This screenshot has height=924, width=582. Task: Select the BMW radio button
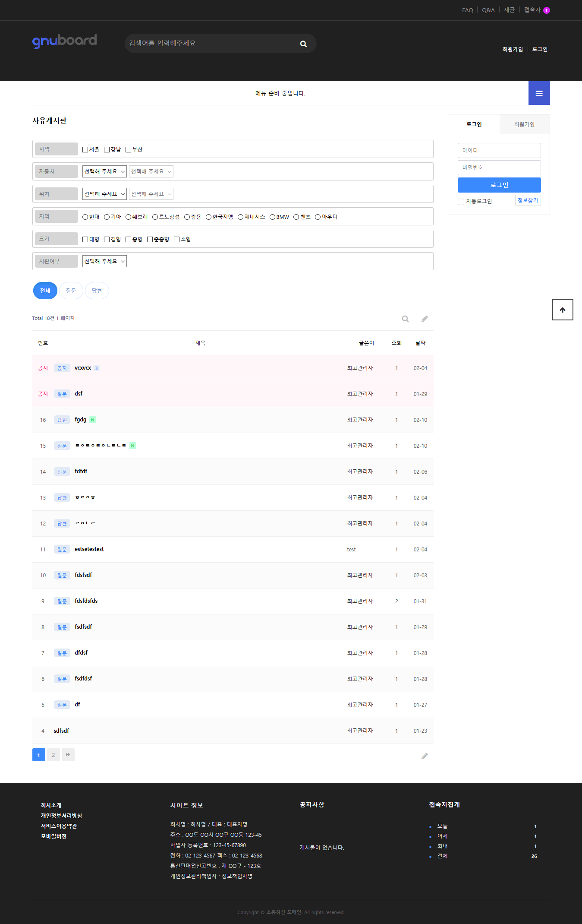click(272, 217)
